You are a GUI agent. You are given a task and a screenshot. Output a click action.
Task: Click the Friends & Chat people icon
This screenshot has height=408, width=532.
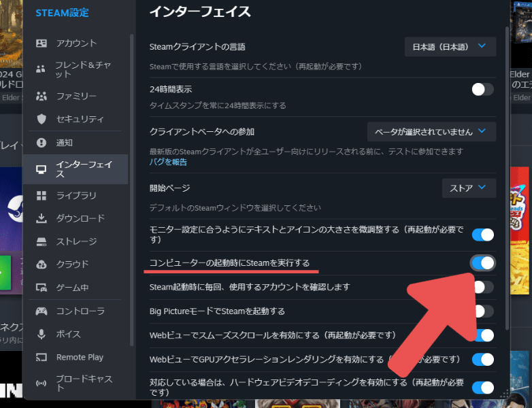[x=41, y=69]
